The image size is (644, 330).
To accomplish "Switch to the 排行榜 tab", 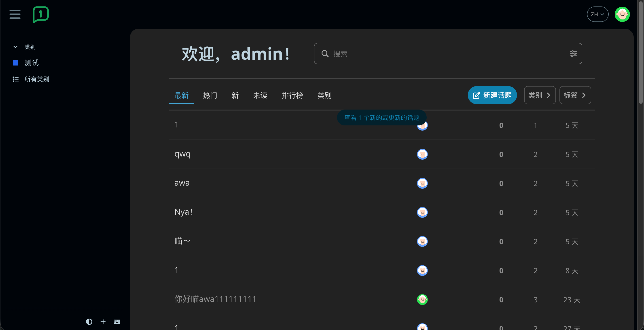I will click(x=292, y=95).
